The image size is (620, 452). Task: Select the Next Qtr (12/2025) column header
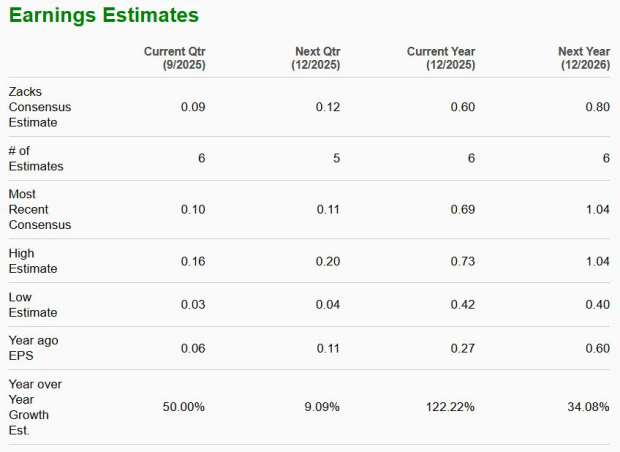click(317, 58)
